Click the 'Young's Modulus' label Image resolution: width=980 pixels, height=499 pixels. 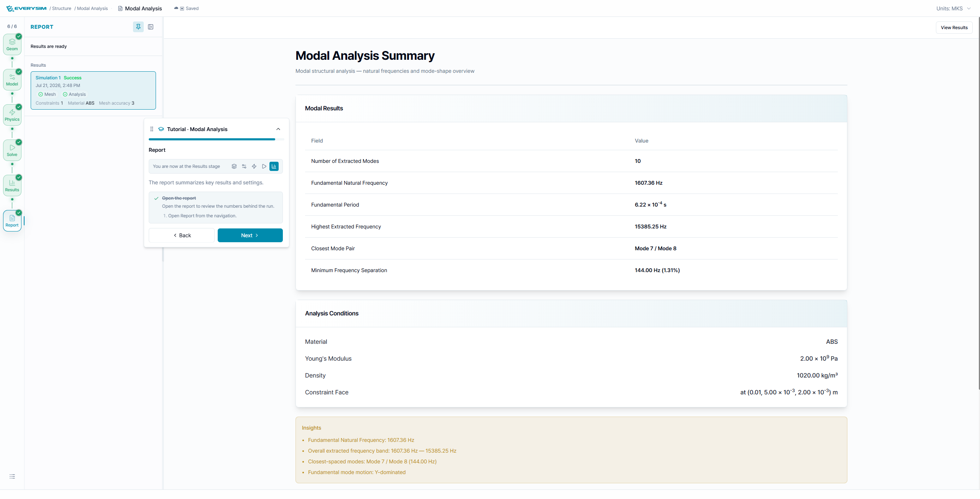click(328, 359)
